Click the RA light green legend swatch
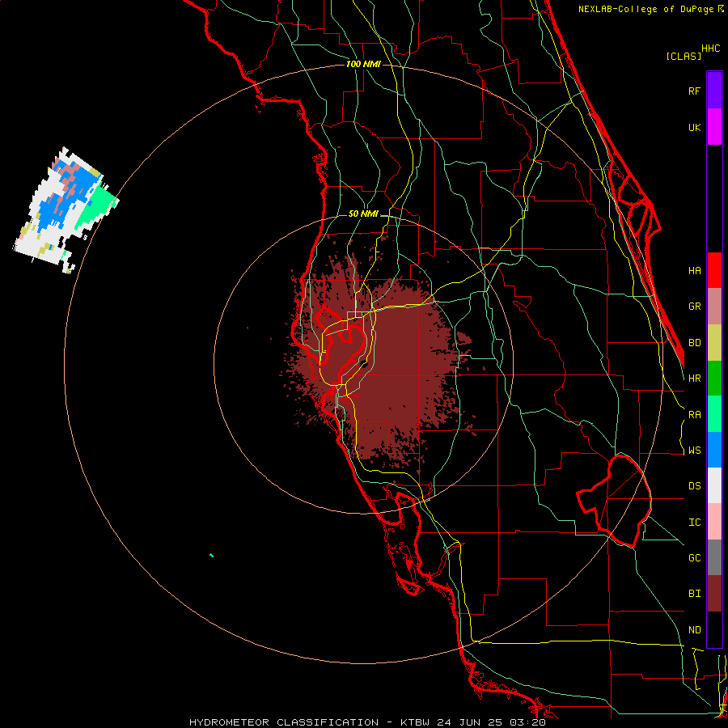The width and height of the screenshot is (728, 728). pyautogui.click(x=714, y=414)
